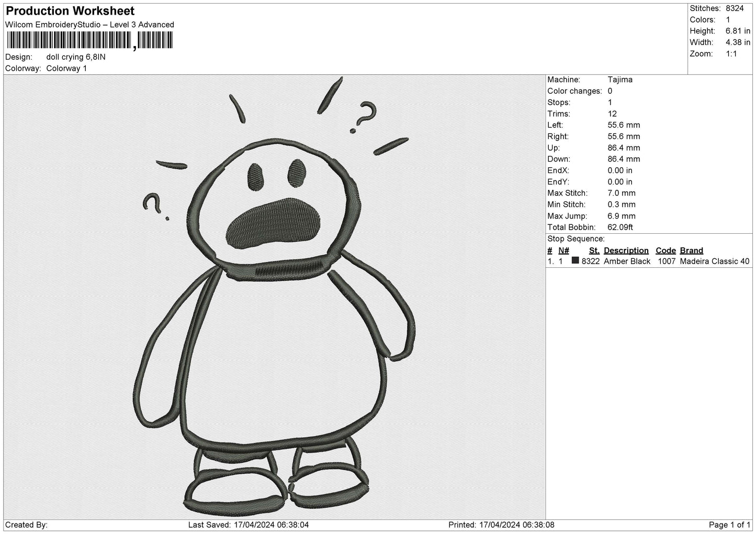This screenshot has height=534, width=756.
Task: Click the Zoom value 1:1
Action: 731,54
